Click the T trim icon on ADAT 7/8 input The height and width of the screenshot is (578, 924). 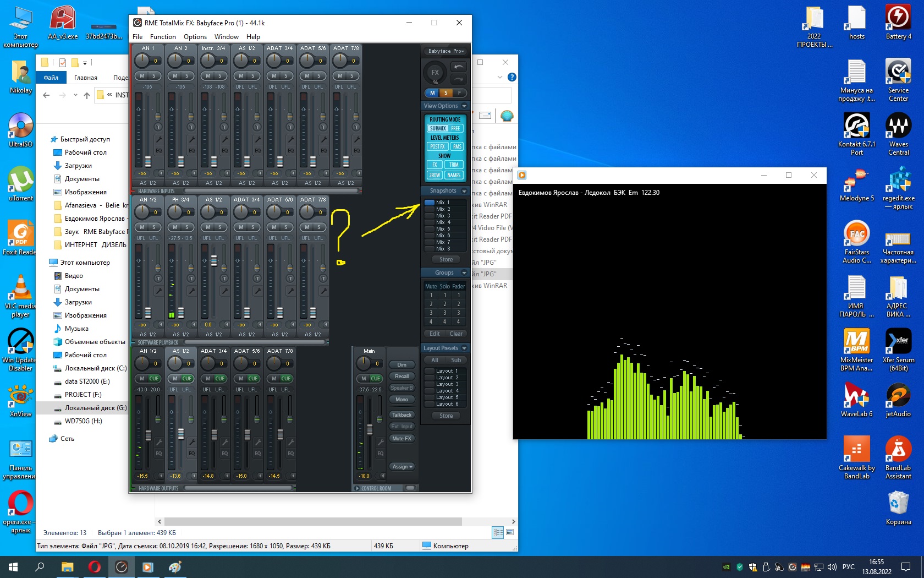click(x=356, y=127)
